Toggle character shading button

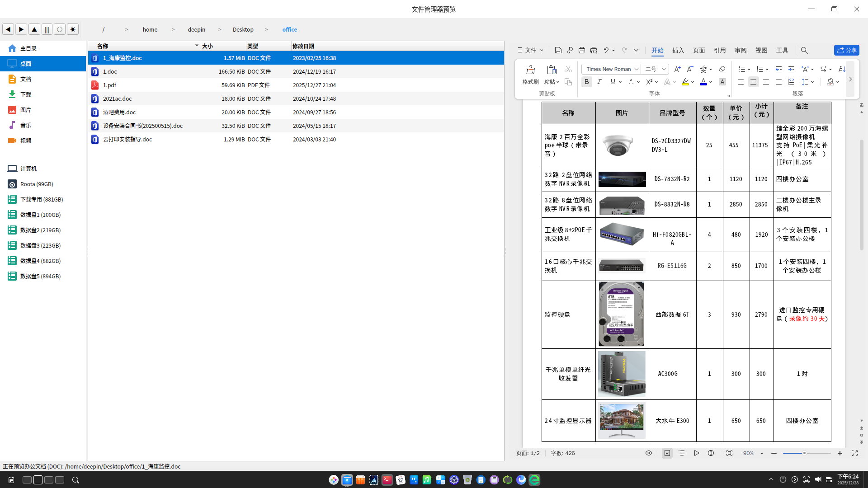tap(722, 82)
